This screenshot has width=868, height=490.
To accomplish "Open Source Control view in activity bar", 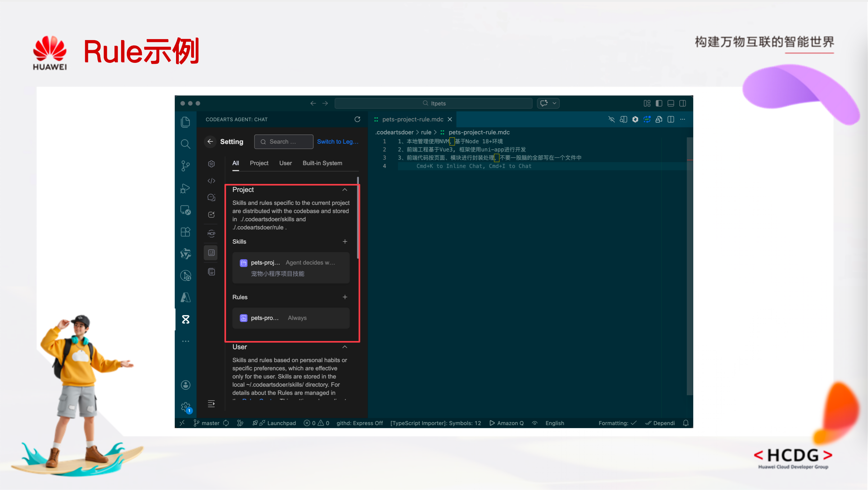I will click(x=185, y=165).
